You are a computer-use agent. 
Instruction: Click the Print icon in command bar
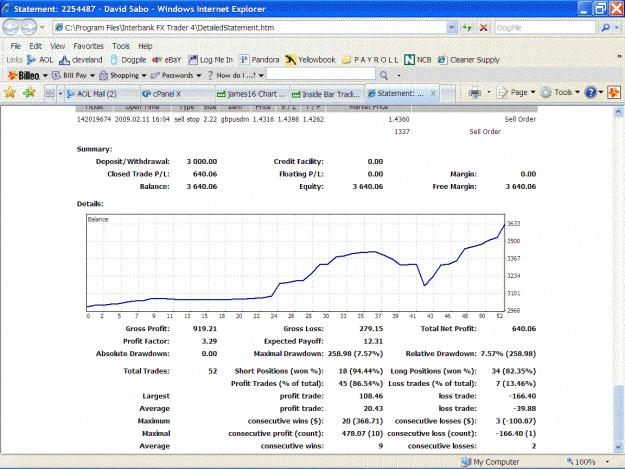(x=475, y=93)
